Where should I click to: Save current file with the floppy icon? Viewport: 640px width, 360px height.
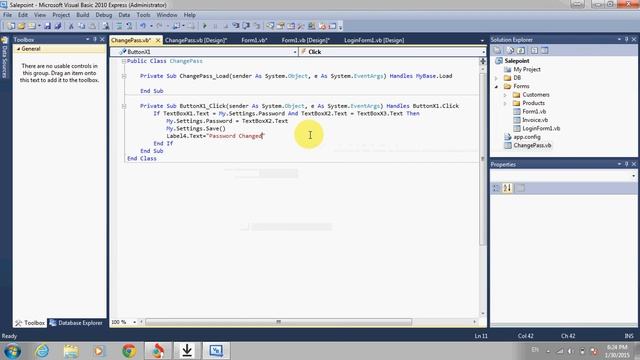[x=47, y=26]
